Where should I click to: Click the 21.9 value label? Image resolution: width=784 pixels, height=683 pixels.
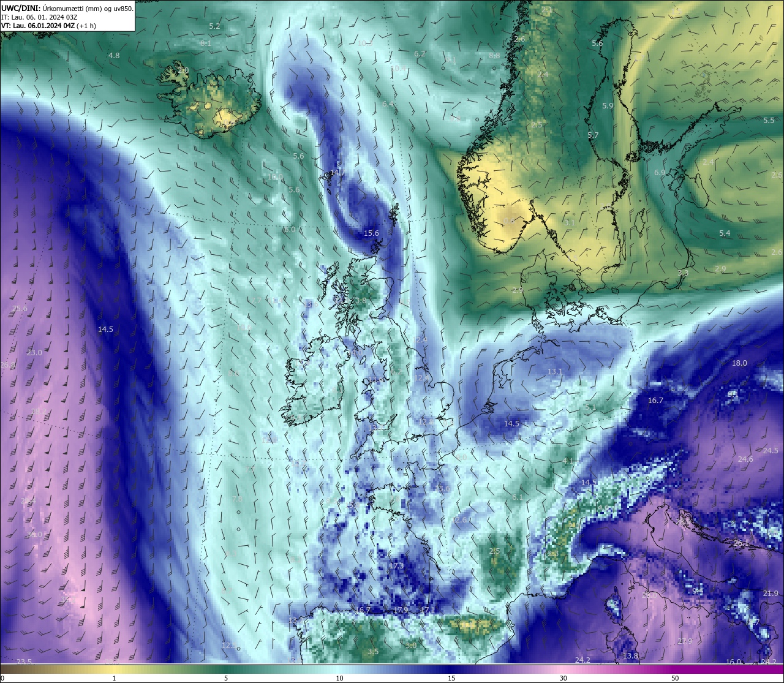[x=771, y=593]
